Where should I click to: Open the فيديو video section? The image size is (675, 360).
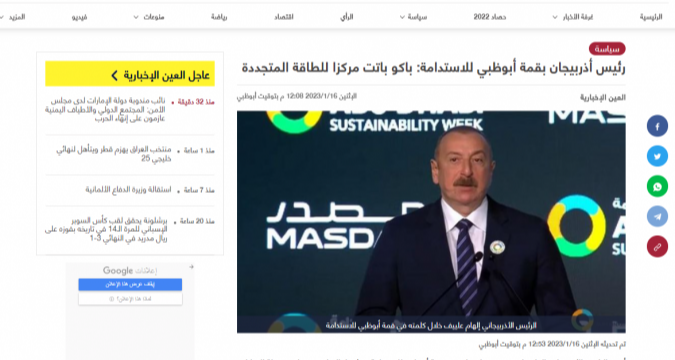click(x=79, y=17)
